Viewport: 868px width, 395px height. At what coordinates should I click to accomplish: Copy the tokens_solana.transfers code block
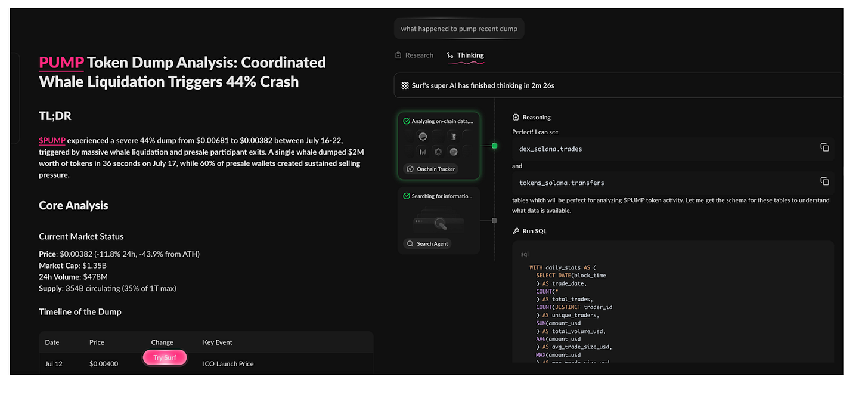pos(824,181)
